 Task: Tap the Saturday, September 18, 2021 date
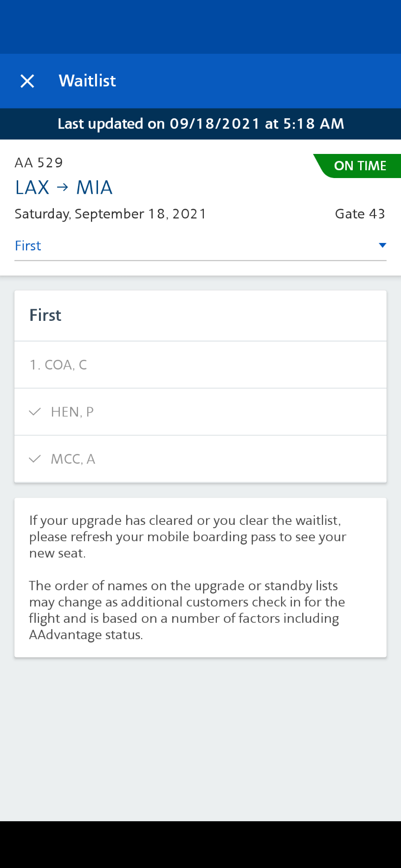(x=110, y=214)
